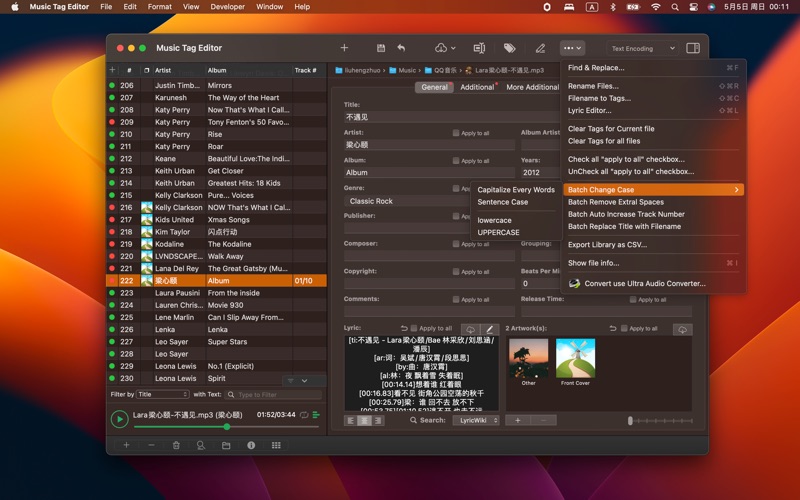
Task: Select UPPERCASE from the submenu
Action: click(x=498, y=232)
